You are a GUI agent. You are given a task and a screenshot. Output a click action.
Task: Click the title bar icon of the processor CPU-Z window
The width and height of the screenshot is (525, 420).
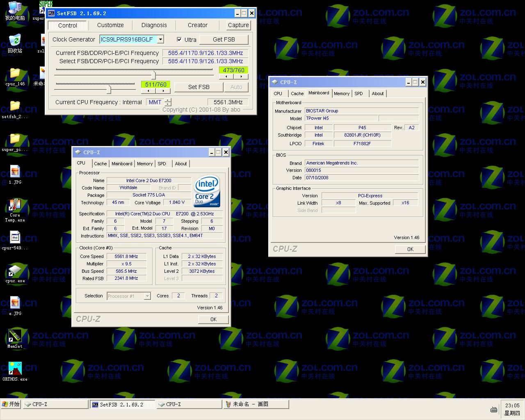(x=78, y=152)
